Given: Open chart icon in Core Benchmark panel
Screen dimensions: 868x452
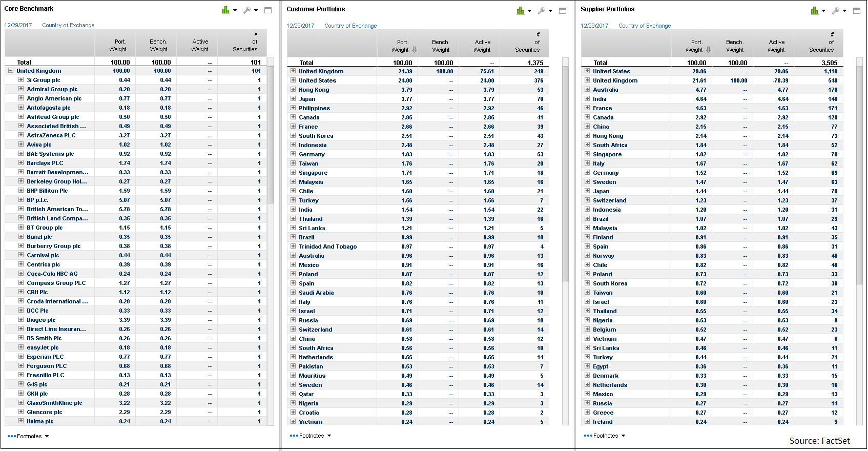Looking at the screenshot, I should click(x=225, y=10).
